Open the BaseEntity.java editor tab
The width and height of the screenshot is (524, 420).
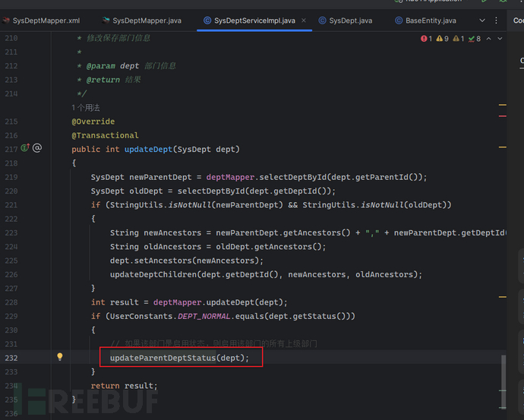[x=426, y=21]
